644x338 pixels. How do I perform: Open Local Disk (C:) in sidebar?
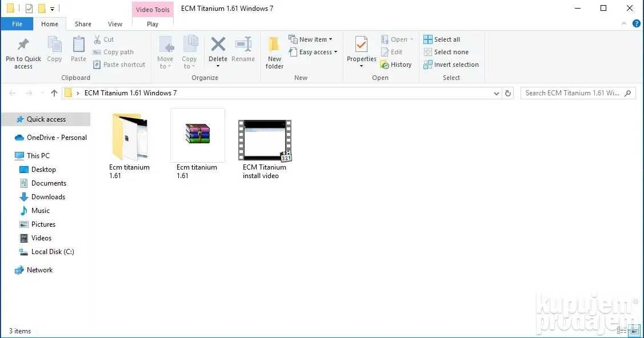pos(47,252)
